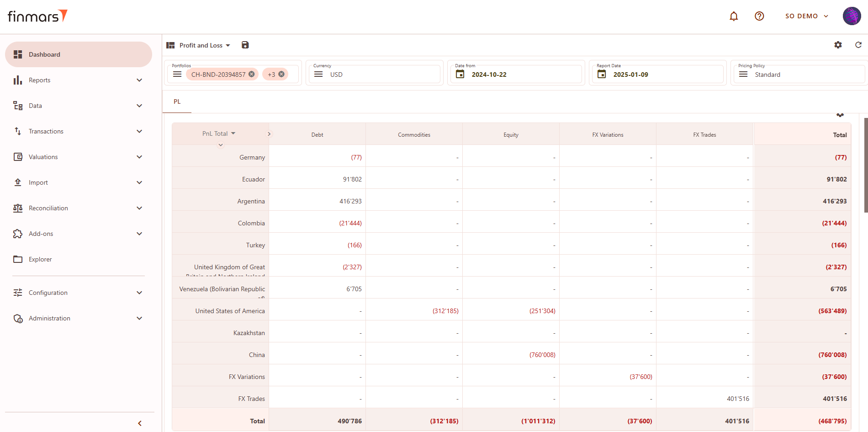Open dashboard settings gear
Viewport: 868px width, 432px height.
[x=838, y=45]
